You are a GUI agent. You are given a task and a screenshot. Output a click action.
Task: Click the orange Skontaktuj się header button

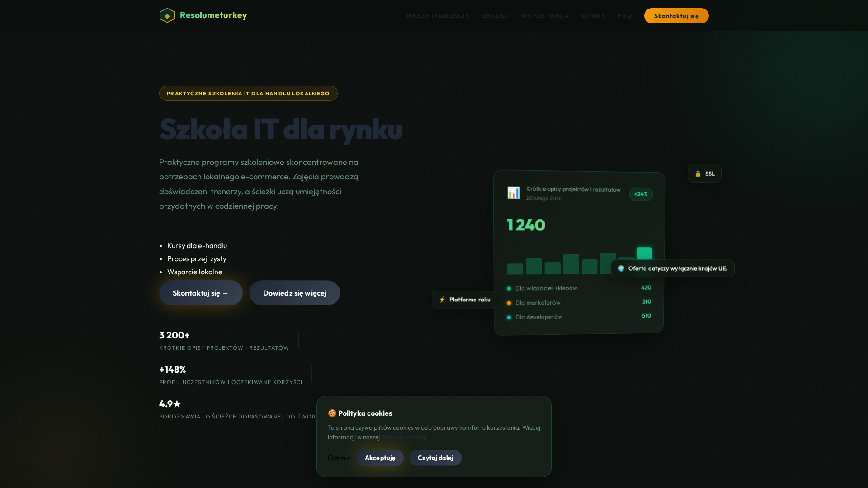click(x=676, y=16)
